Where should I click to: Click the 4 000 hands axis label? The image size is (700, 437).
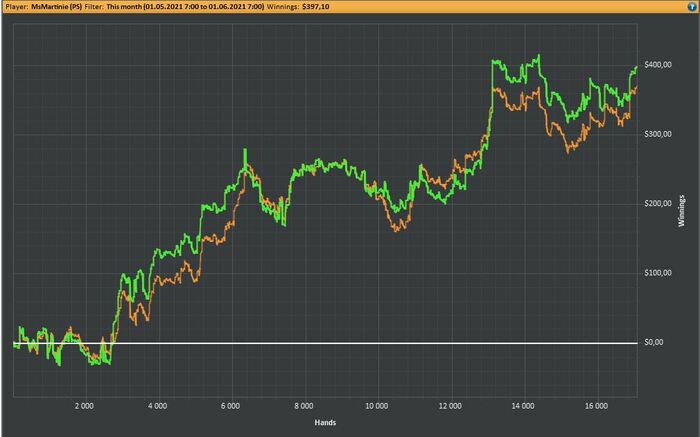158,406
